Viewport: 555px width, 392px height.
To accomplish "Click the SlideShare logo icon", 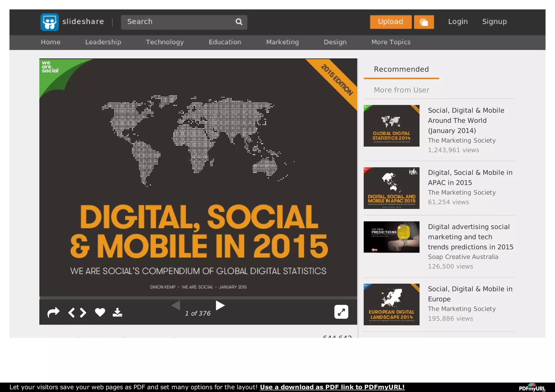I will pos(50,22).
